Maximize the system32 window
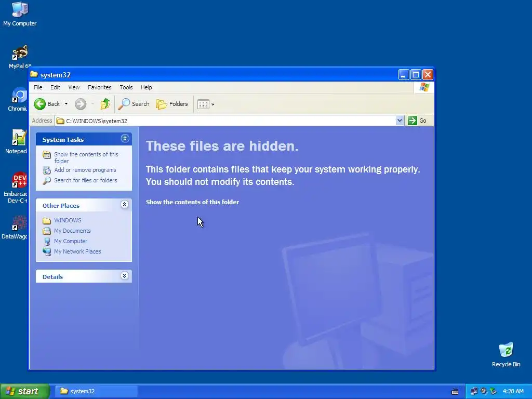532x399 pixels. point(416,75)
